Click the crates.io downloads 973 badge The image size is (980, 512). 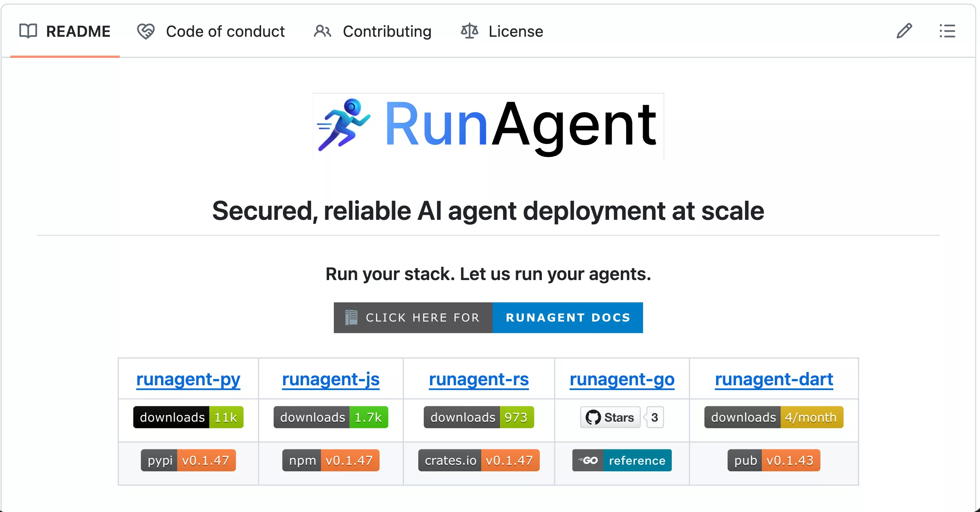tap(478, 417)
